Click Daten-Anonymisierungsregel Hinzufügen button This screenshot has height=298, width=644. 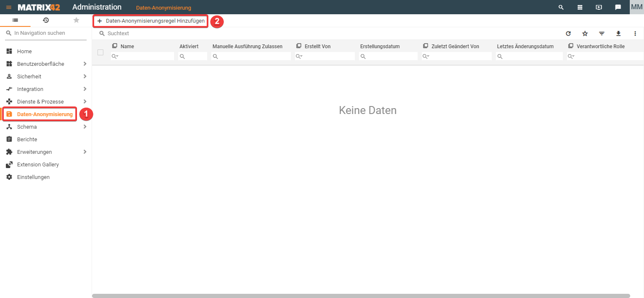pyautogui.click(x=151, y=21)
